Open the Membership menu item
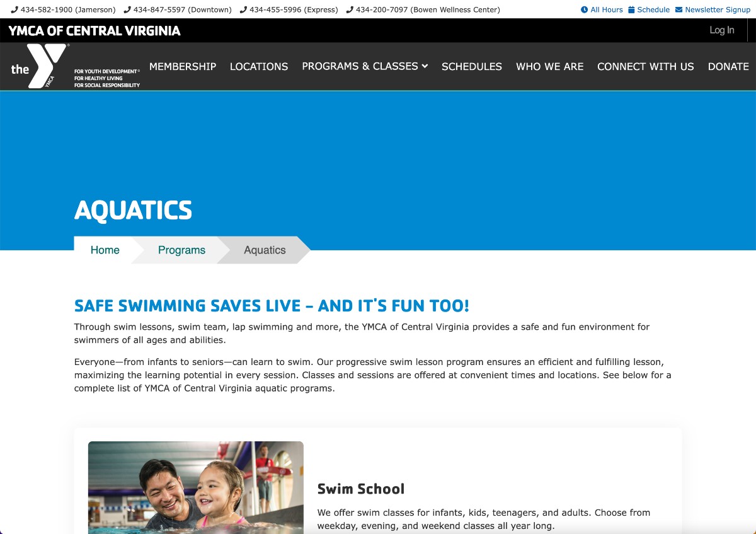The height and width of the screenshot is (534, 756). 183,66
